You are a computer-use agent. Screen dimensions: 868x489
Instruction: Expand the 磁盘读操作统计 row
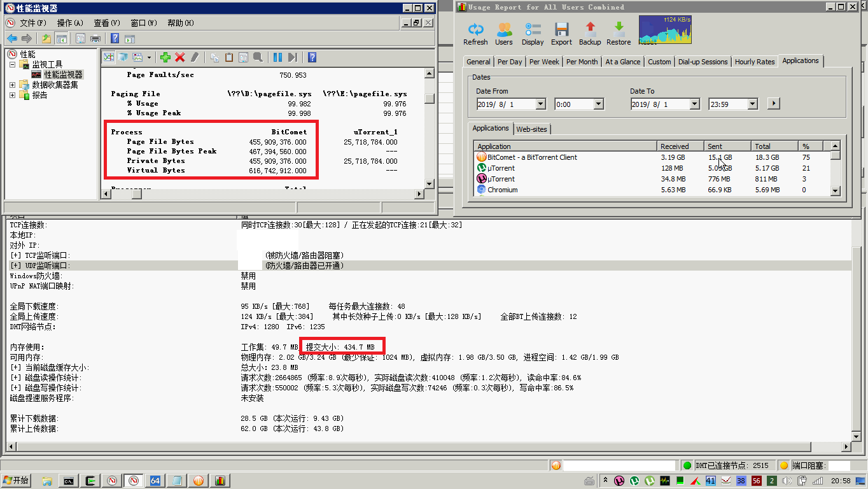(15, 378)
